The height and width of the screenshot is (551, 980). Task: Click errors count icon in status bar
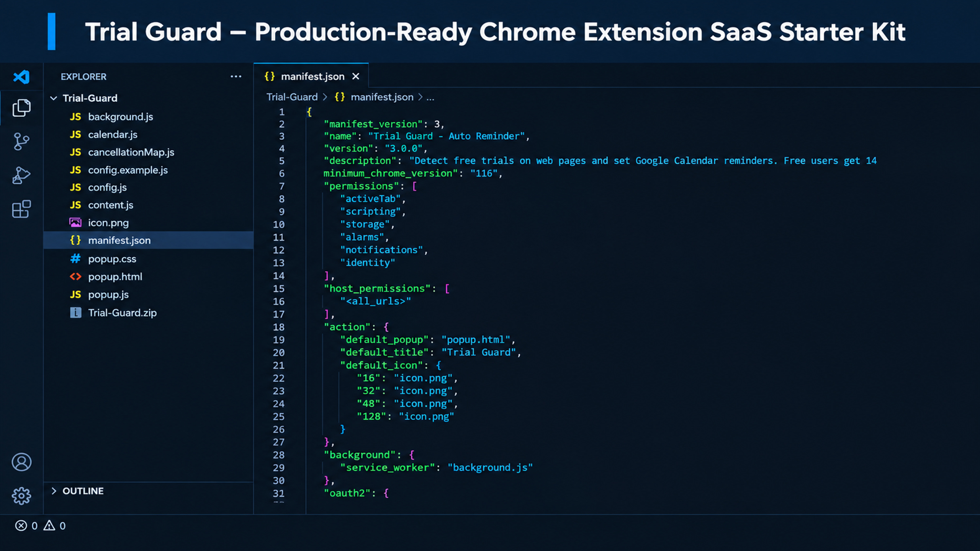pos(21,526)
